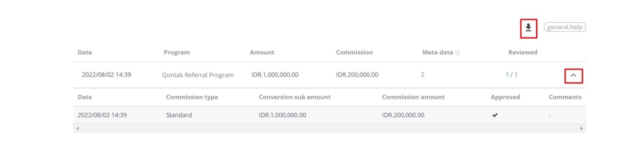
Task: Click the horizontal scrollbar track
Action: 329,128
